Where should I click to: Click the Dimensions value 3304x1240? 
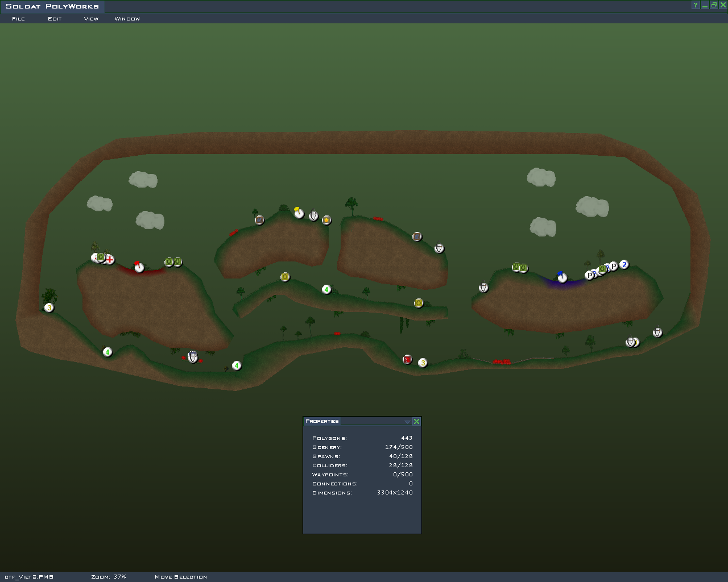(395, 493)
